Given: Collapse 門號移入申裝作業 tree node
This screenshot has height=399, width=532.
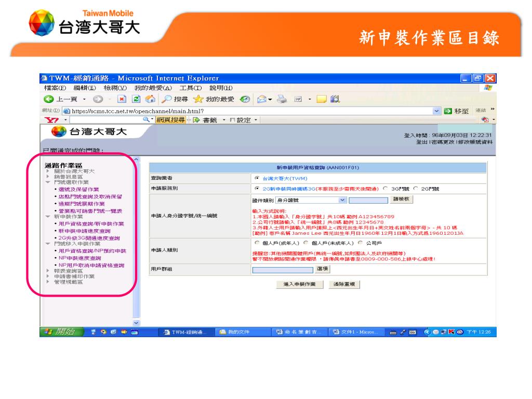Looking at the screenshot, I should coord(48,244).
